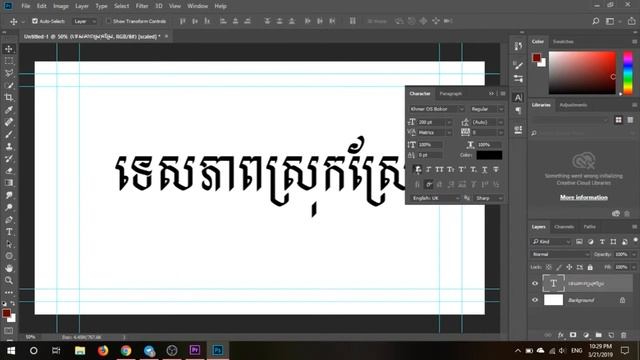Open the Type menu
The width and height of the screenshot is (640, 360).
101,6
